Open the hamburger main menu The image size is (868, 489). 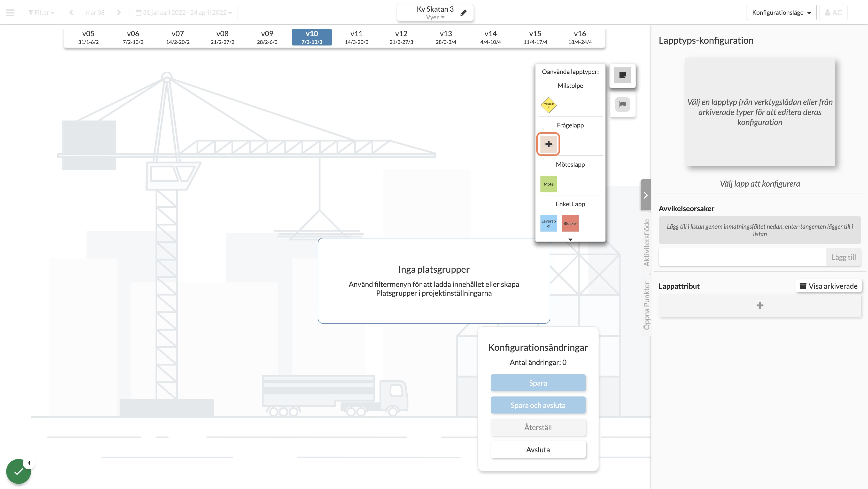pyautogui.click(x=10, y=13)
